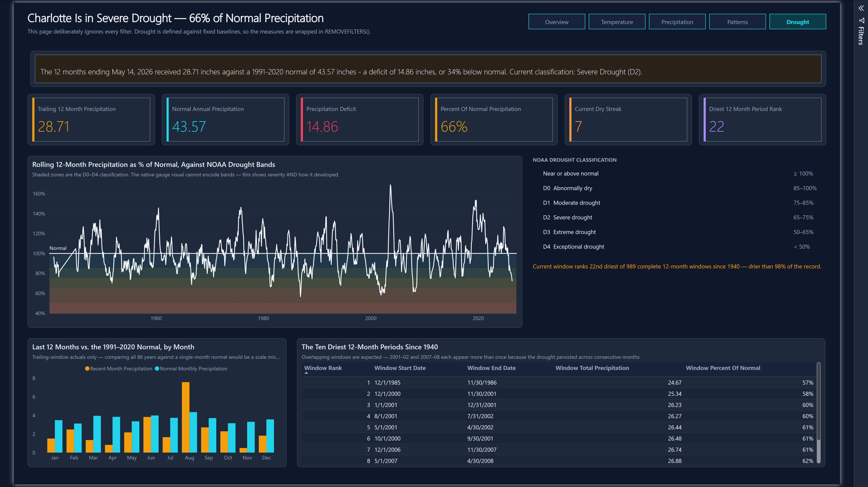868x487 pixels.
Task: Click the Normal Annual Precipitation card
Action: [225, 120]
